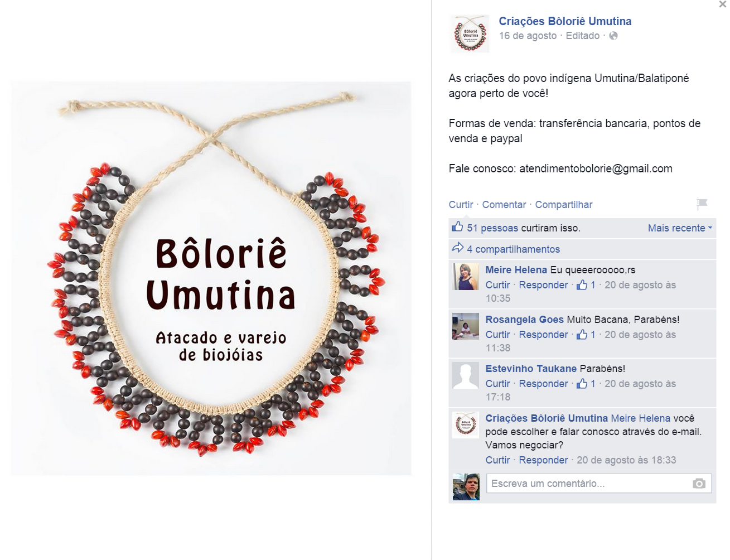
Task: Click the thumbs-up icon beside 51 pessoas
Action: [x=457, y=227]
